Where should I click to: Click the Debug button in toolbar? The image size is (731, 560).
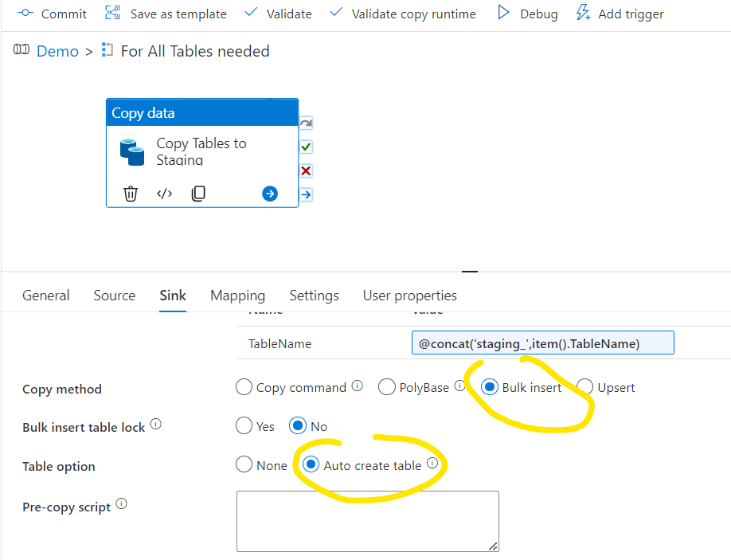click(x=527, y=14)
